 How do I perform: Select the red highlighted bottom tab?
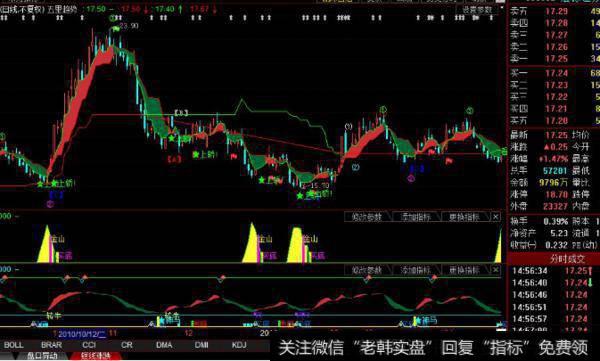tap(95, 356)
